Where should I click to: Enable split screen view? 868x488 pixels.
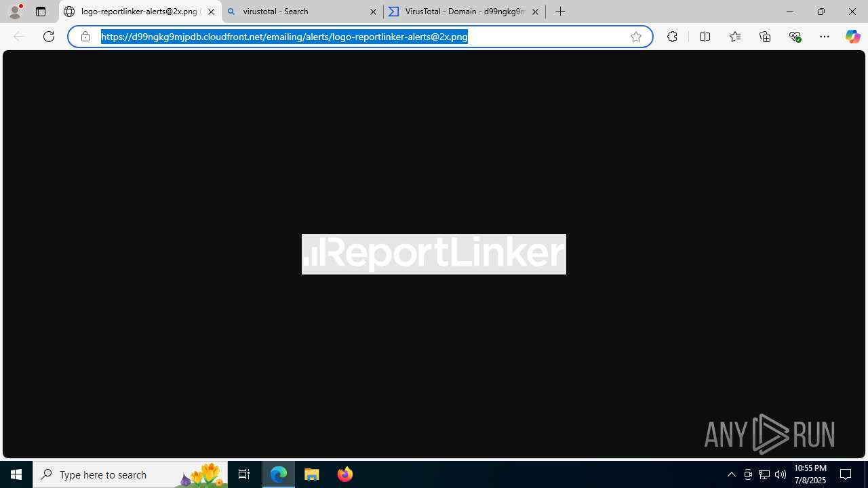(705, 37)
